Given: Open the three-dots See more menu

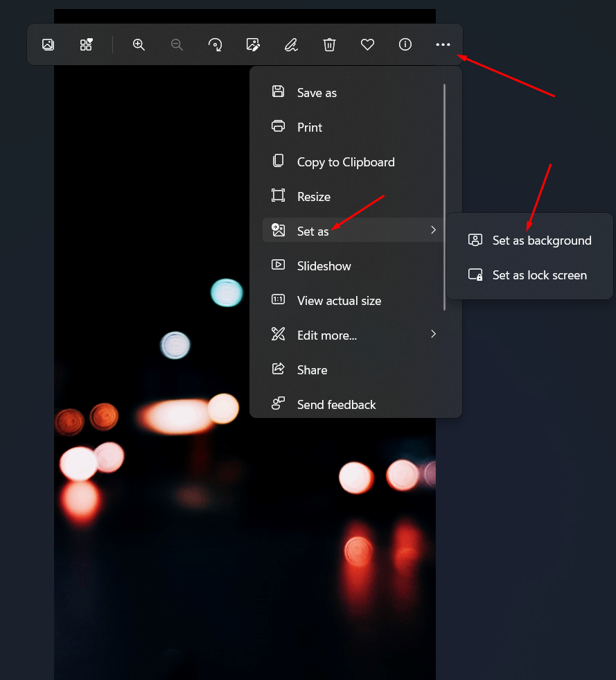Looking at the screenshot, I should (x=443, y=44).
